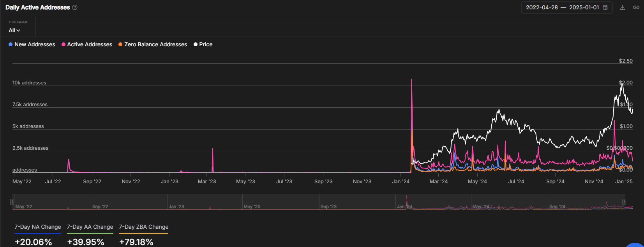Click the Nov '24 x-axis label
The height and width of the screenshot is (247, 644).
[594, 182]
